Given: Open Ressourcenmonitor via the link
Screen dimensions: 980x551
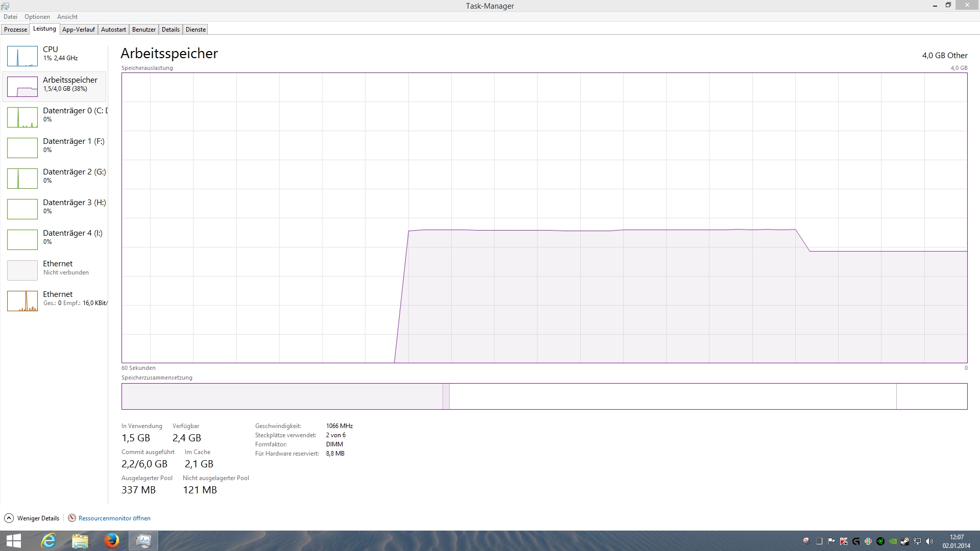Looking at the screenshot, I should tap(114, 518).
